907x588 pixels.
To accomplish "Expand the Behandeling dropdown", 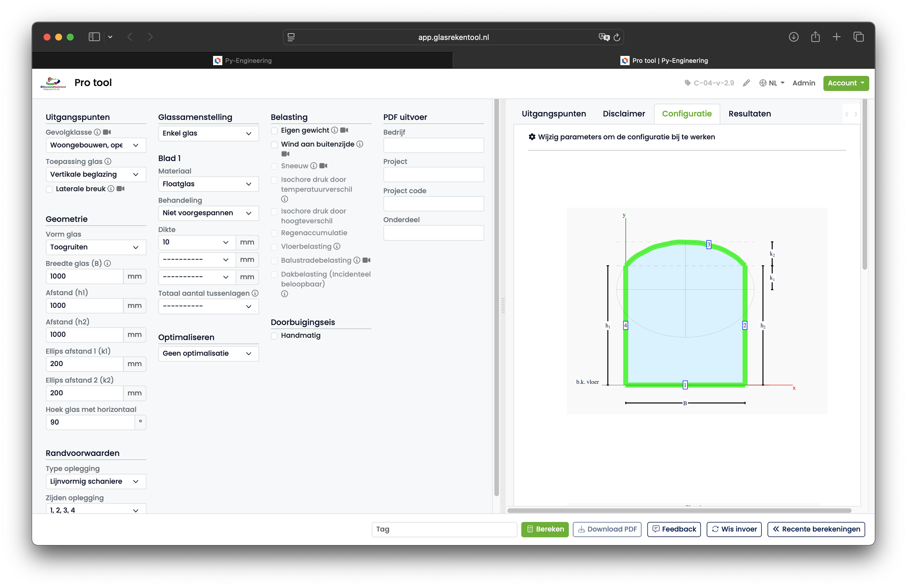I will [x=208, y=213].
